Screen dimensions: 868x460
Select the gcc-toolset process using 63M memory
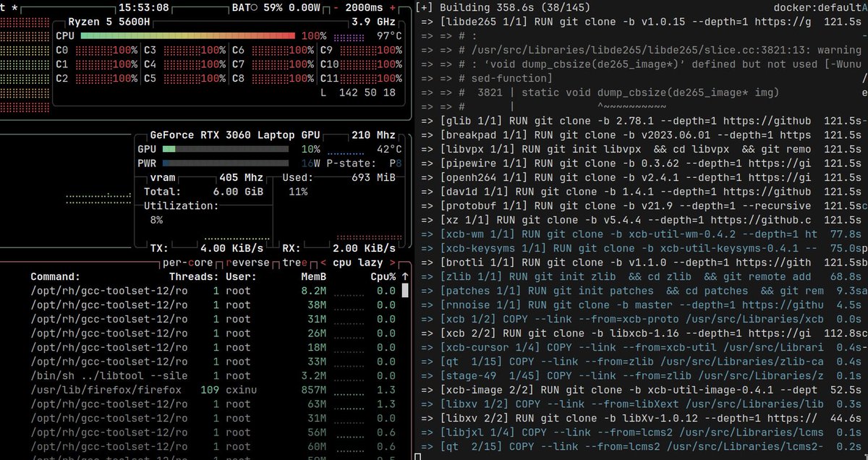[x=213, y=404]
